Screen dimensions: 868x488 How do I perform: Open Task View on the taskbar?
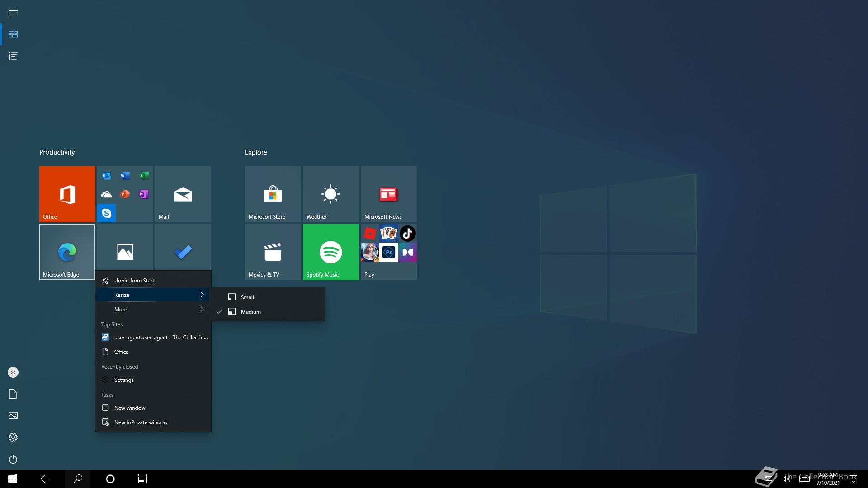pos(143,479)
